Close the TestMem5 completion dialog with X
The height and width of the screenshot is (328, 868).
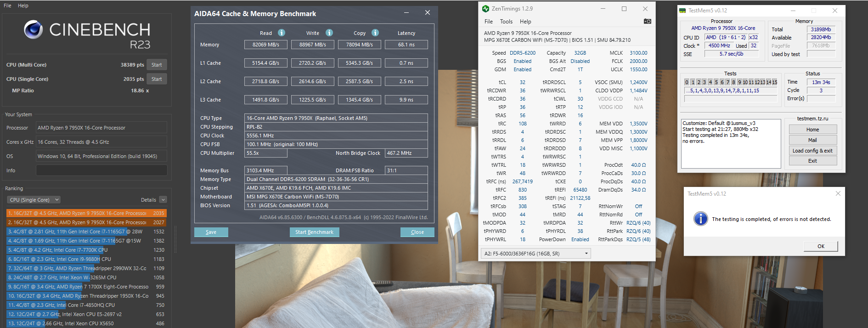[x=838, y=193]
